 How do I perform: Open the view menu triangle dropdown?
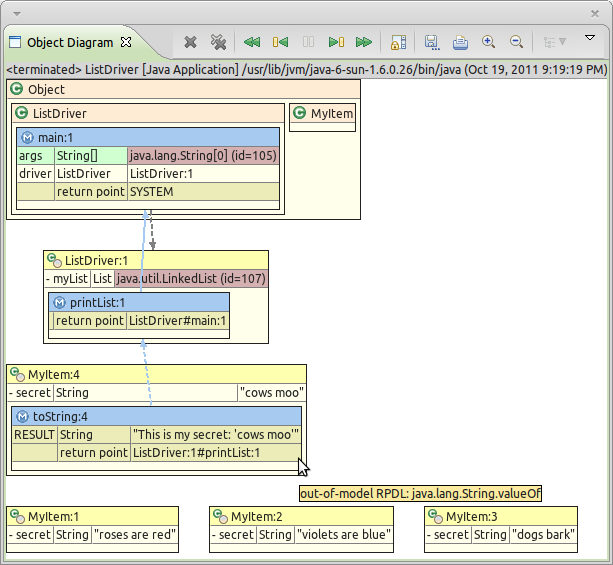[590, 38]
